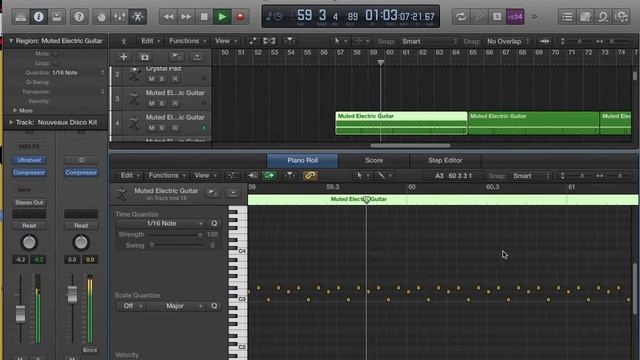Open Piano Roll Functions menu
Viewport: 640px width, 360px height.
(x=166, y=176)
